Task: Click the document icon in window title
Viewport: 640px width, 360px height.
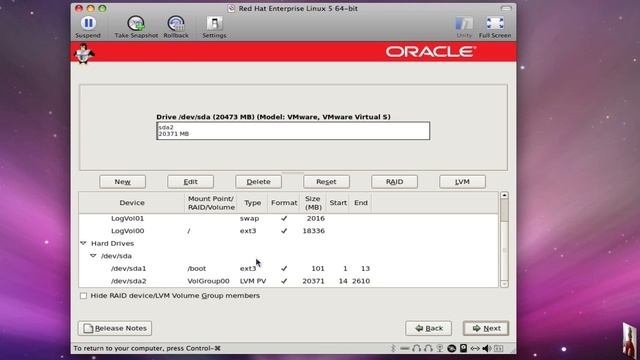Action: [x=231, y=8]
